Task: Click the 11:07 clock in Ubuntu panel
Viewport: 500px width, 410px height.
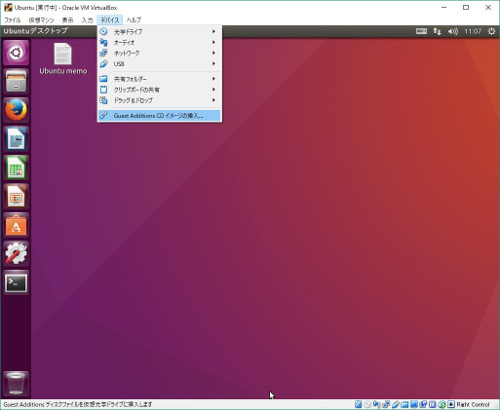Action: pyautogui.click(x=473, y=31)
